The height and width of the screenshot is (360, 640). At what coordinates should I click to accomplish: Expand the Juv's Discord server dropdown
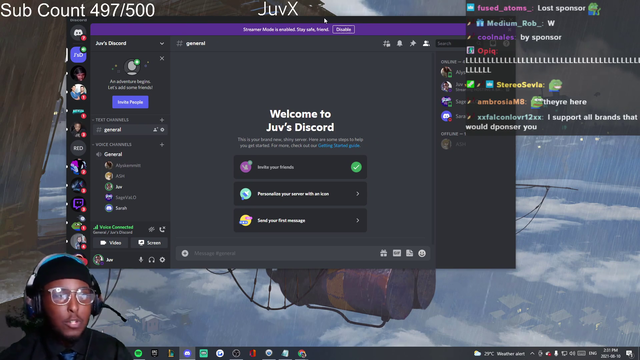point(162,43)
